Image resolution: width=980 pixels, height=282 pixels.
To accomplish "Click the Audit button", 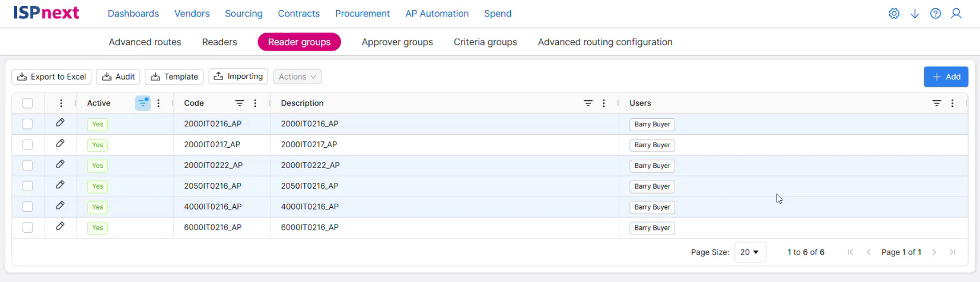I will pos(119,77).
